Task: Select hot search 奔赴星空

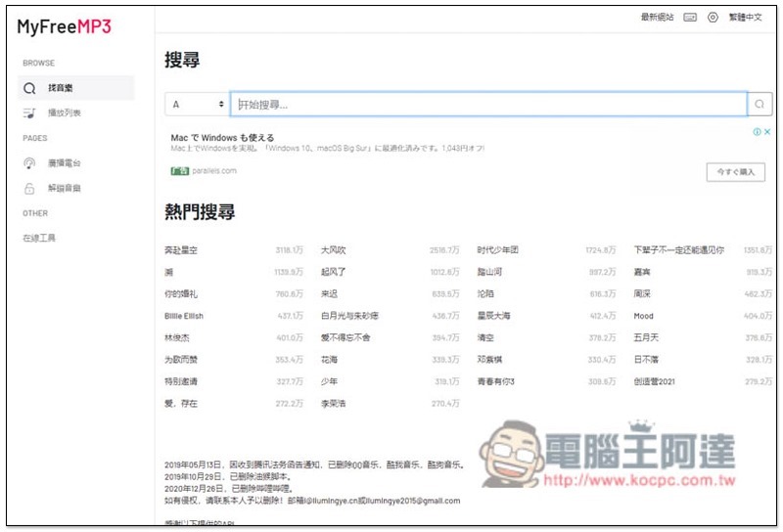Action: [x=181, y=250]
